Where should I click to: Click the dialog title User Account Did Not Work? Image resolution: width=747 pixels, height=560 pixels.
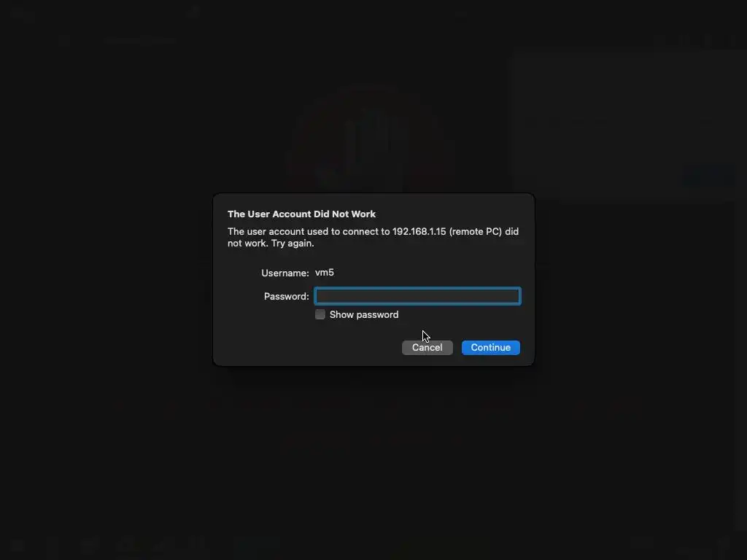click(301, 214)
